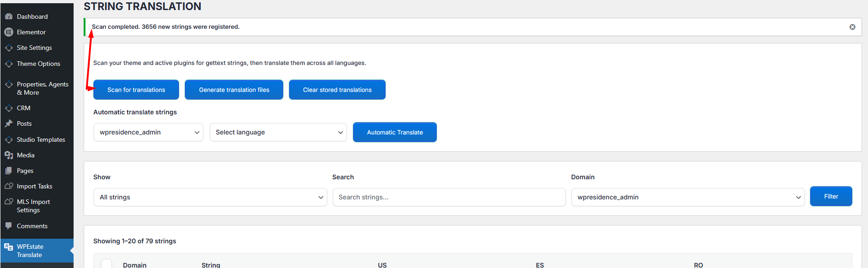Toggle the select-all checkbox in table header
The height and width of the screenshot is (268, 868).
(107, 263)
